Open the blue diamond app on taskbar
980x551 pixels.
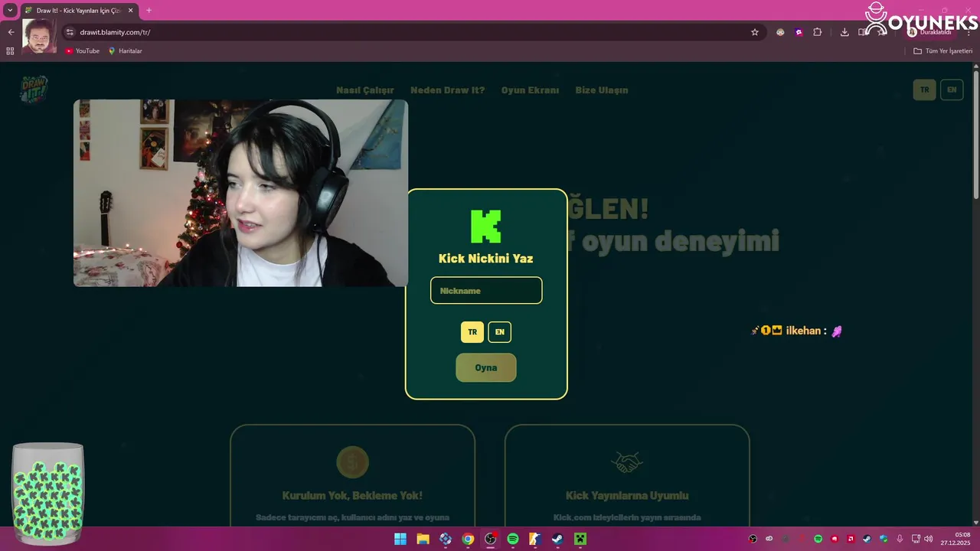pos(446,539)
